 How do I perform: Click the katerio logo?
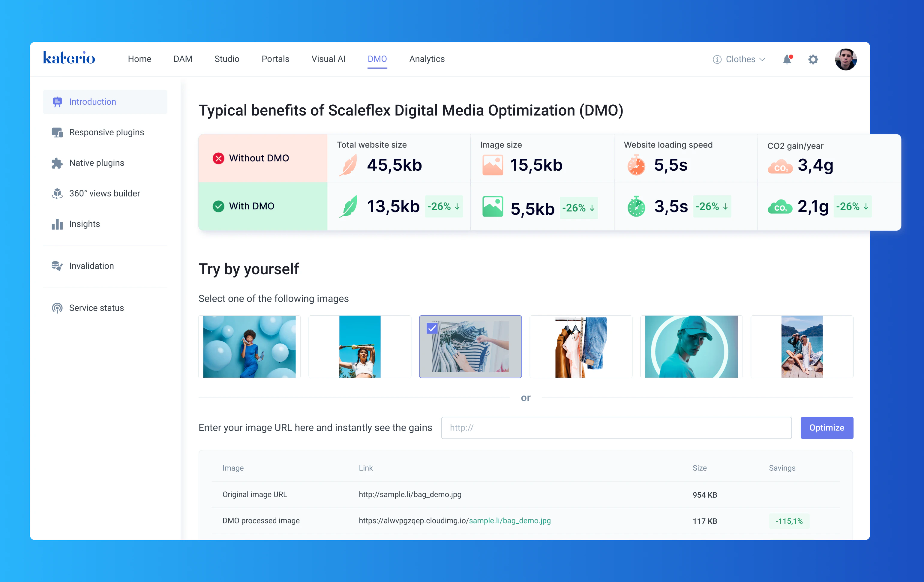(69, 58)
